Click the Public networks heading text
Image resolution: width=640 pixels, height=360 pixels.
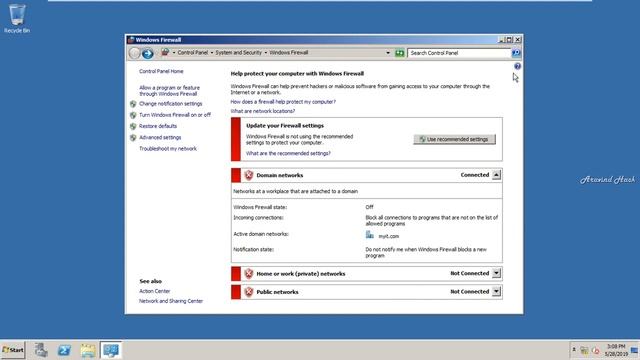click(277, 292)
